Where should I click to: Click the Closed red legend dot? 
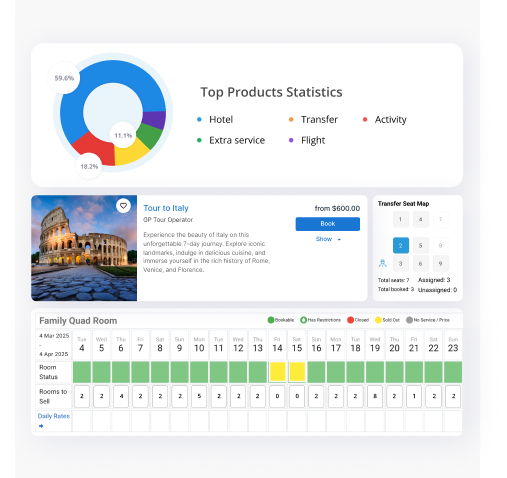(350, 320)
